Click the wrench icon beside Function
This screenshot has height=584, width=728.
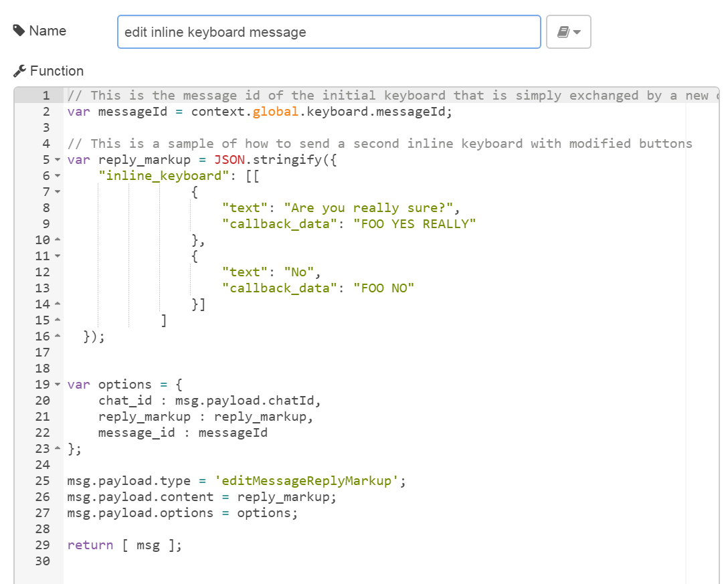pyautogui.click(x=19, y=71)
